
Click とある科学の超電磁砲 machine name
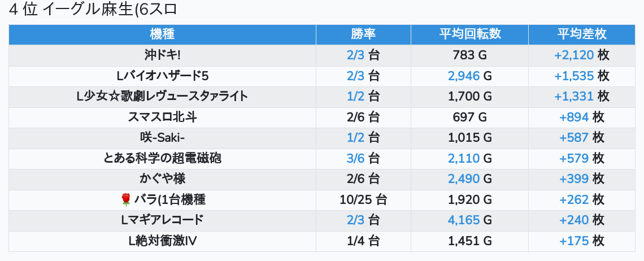[x=162, y=159]
